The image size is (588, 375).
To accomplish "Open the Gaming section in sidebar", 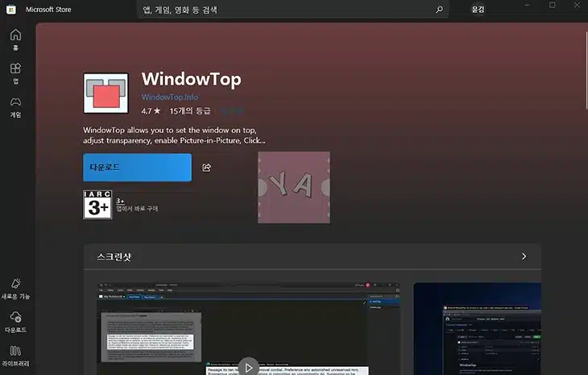I will (15, 107).
